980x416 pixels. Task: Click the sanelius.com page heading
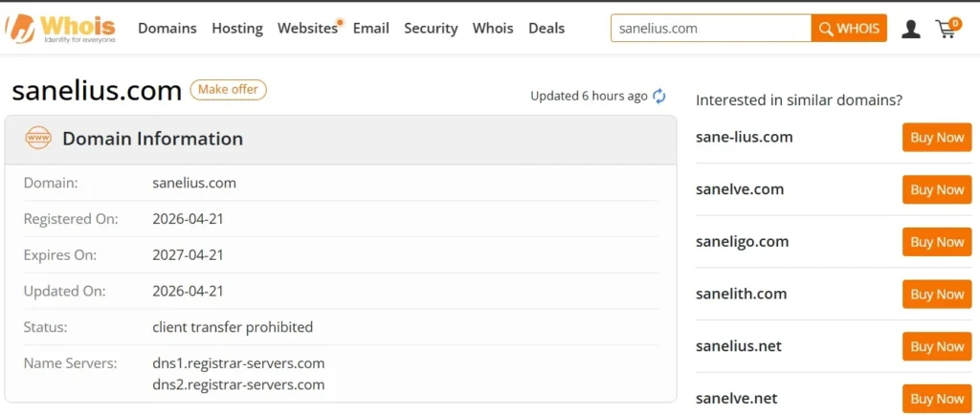click(97, 91)
